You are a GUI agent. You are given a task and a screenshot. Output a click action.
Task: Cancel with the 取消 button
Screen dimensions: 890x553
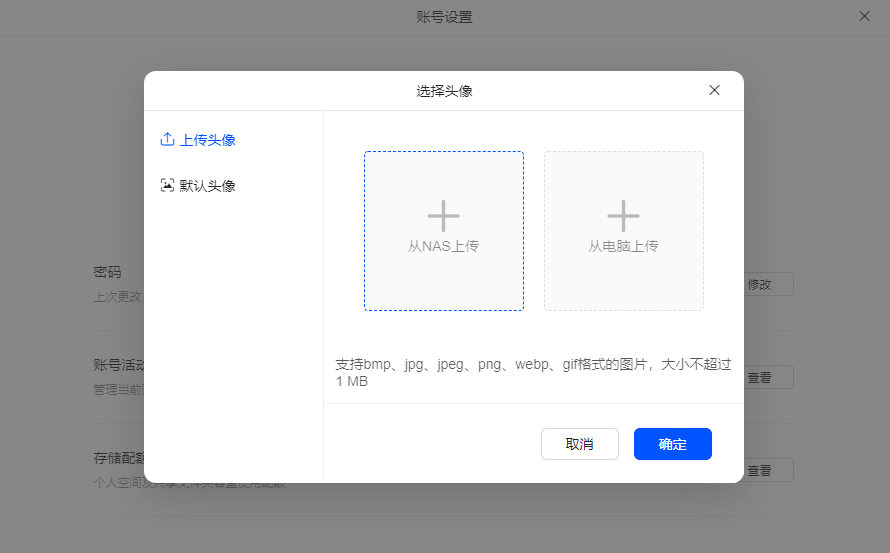pyautogui.click(x=580, y=444)
